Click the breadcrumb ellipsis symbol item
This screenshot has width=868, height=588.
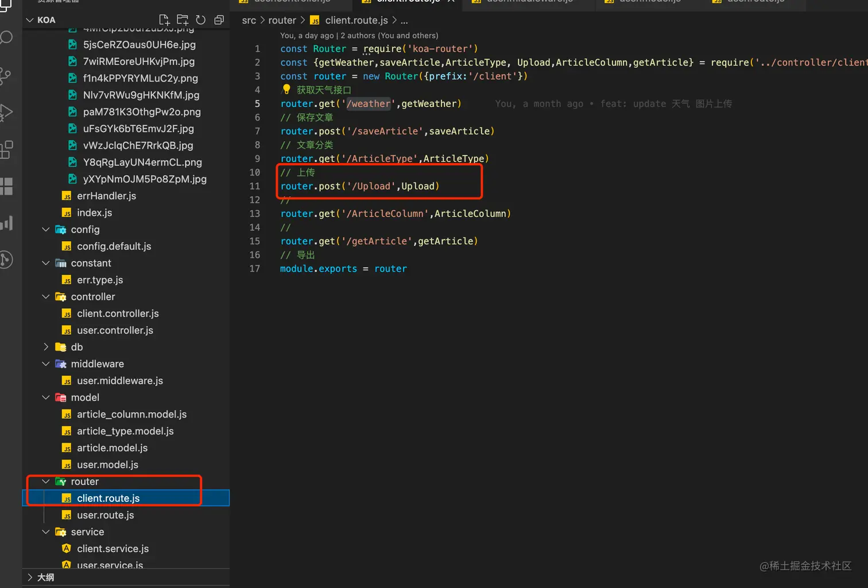[x=404, y=20]
